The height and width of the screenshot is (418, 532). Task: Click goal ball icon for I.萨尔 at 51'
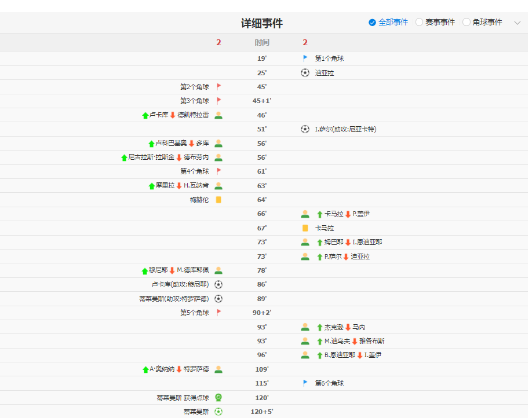[305, 129]
